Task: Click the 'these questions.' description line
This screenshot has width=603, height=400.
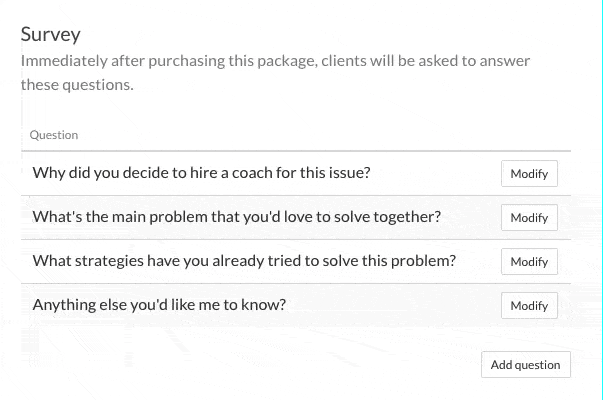Action: (x=77, y=85)
